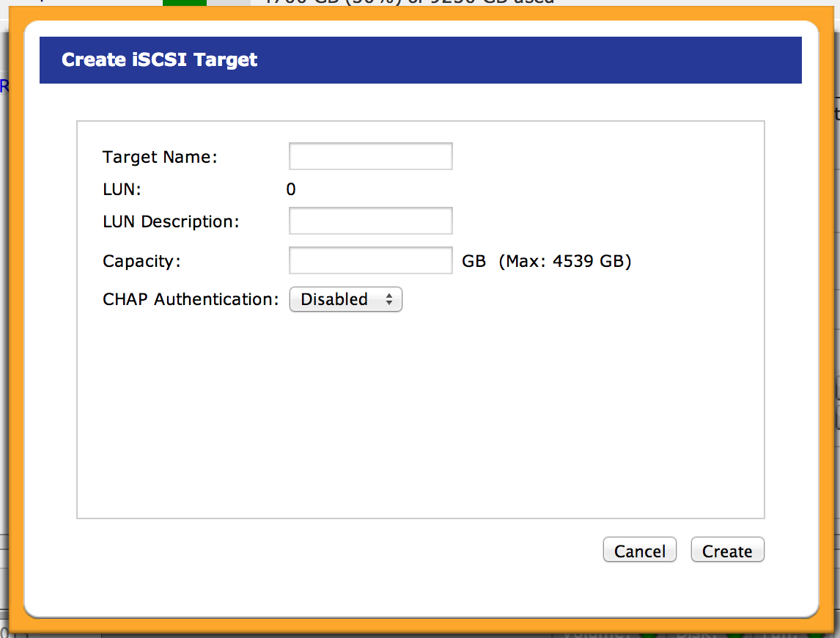Click the "CHAP Authentication:" label
The height and width of the screenshot is (638, 840).
pyautogui.click(x=191, y=299)
